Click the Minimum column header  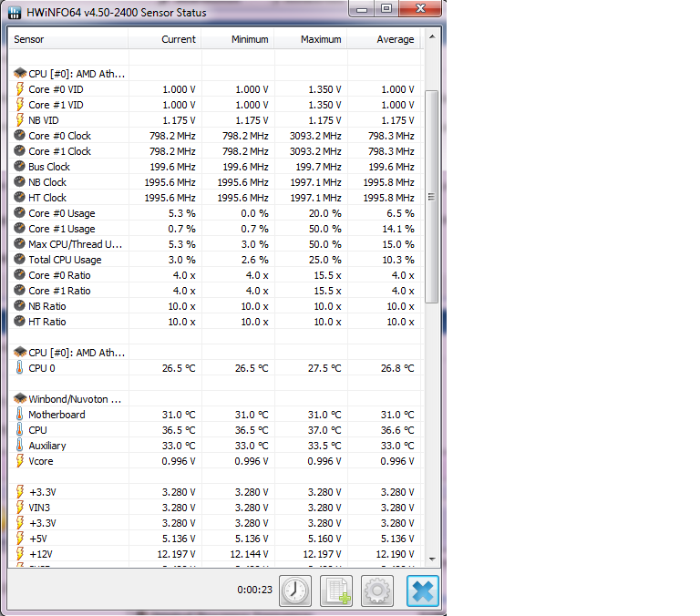[238, 39]
